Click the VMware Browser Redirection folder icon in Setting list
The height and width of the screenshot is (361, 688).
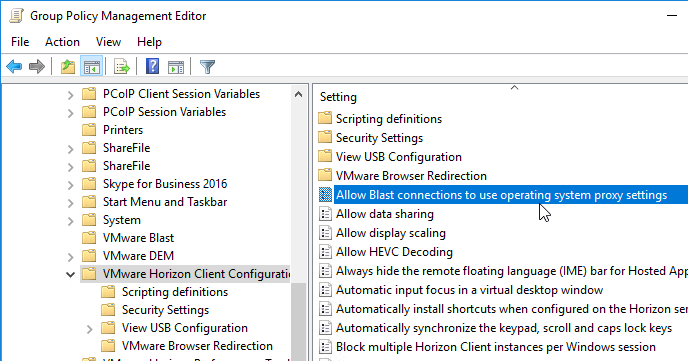click(x=325, y=175)
